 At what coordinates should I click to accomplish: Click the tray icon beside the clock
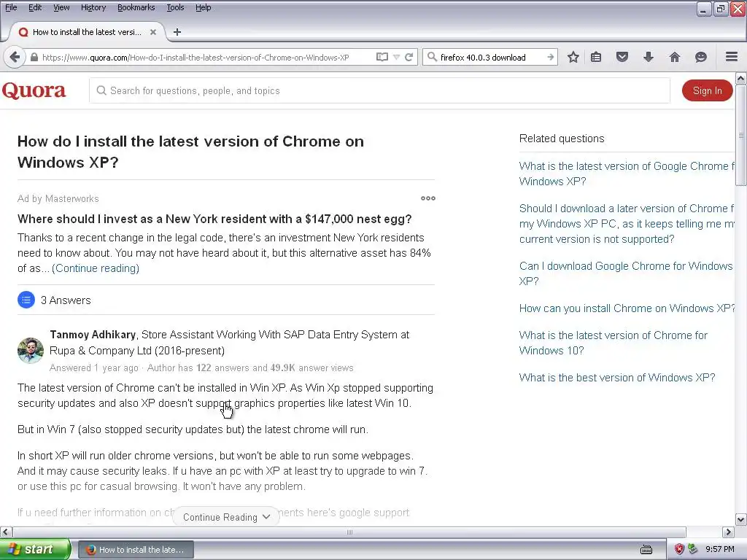[x=692, y=549]
